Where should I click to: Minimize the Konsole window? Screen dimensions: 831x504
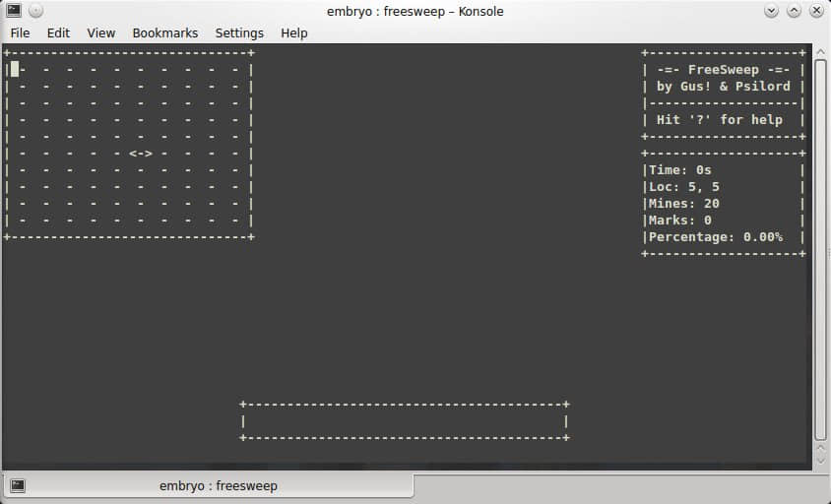click(x=771, y=11)
